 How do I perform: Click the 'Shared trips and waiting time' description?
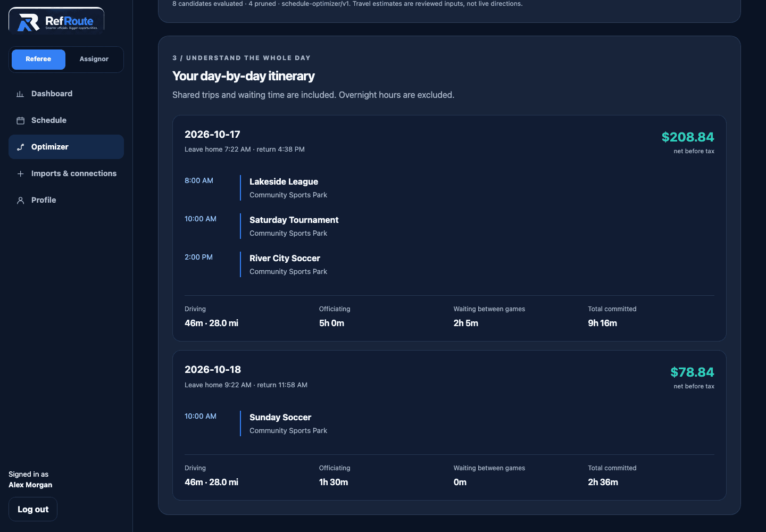point(313,95)
